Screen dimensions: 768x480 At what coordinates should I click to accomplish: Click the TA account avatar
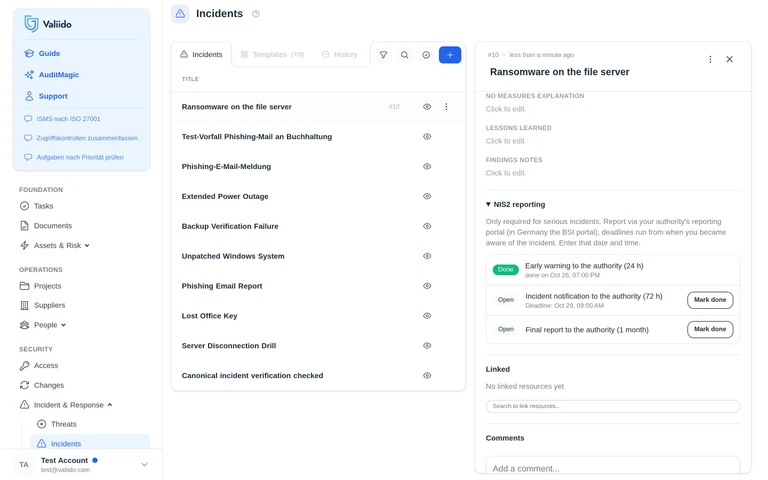pyautogui.click(x=24, y=464)
